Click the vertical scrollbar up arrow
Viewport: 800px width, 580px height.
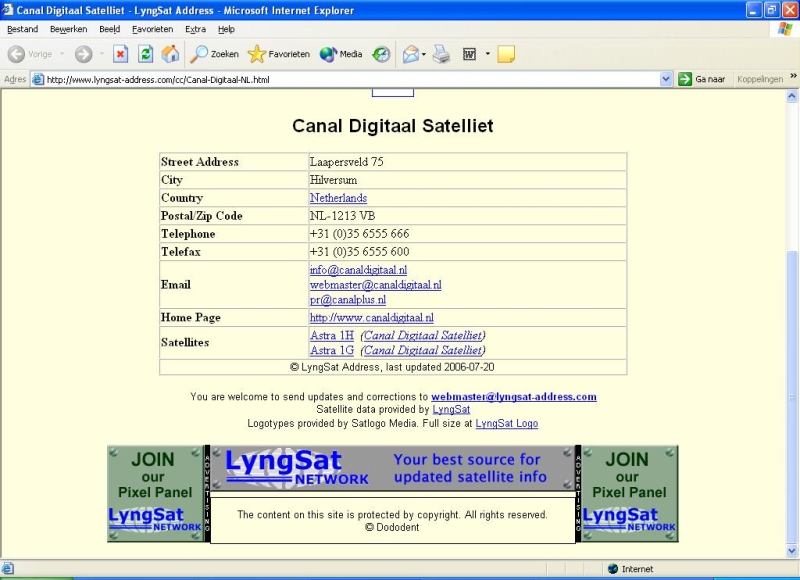coord(792,96)
